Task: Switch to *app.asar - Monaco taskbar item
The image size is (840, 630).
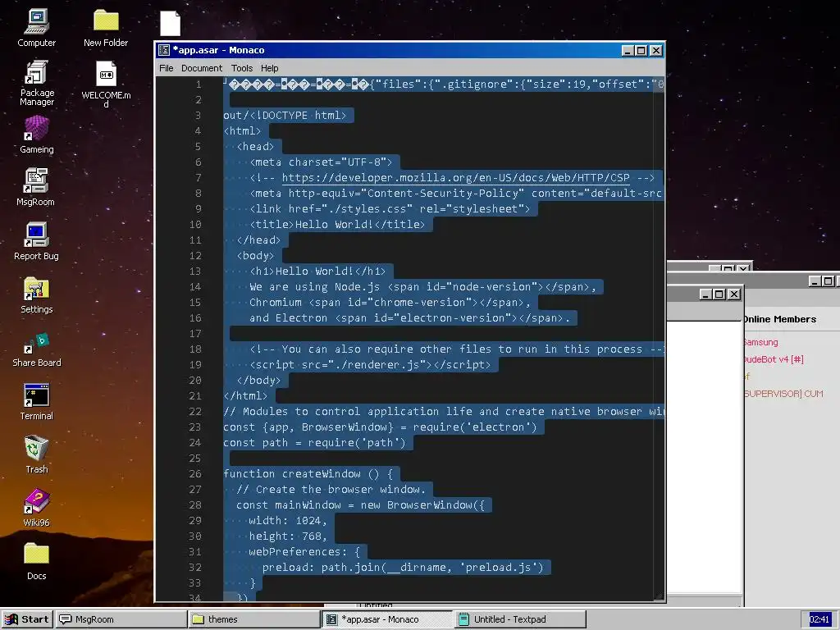Action: tap(387, 619)
